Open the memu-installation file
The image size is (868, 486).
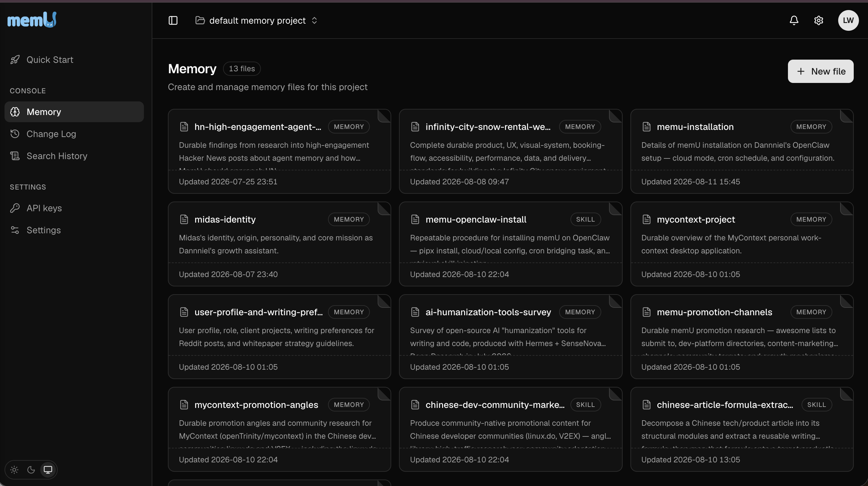[742, 151]
